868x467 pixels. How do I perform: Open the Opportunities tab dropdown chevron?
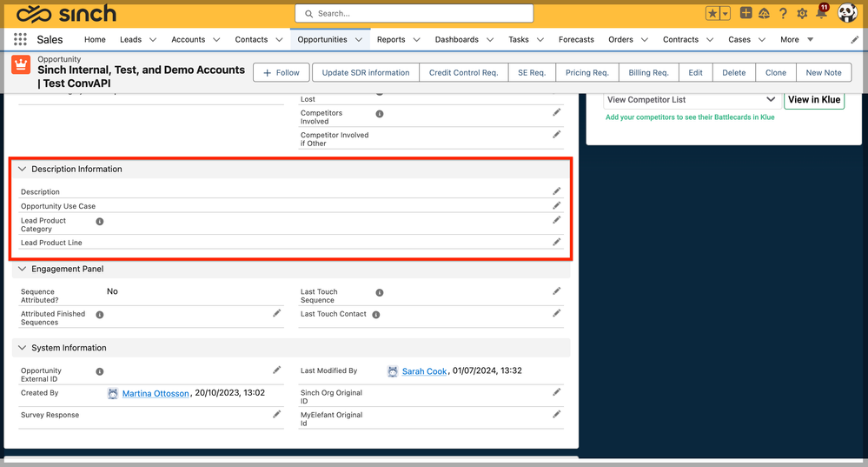(359, 40)
